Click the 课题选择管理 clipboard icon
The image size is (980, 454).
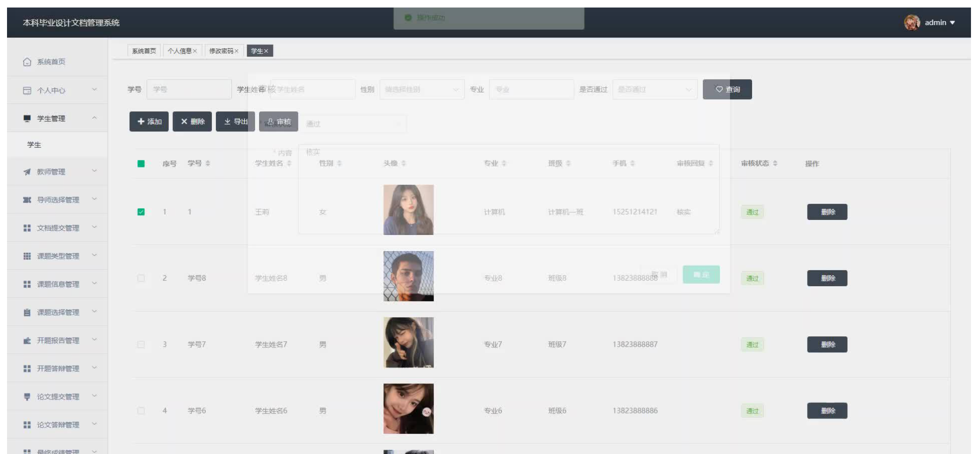27,312
